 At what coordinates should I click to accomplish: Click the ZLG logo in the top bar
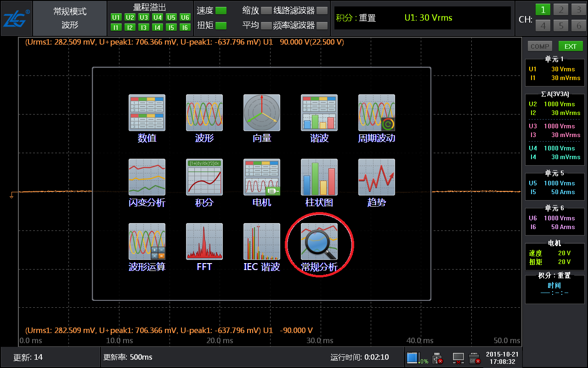point(17,19)
